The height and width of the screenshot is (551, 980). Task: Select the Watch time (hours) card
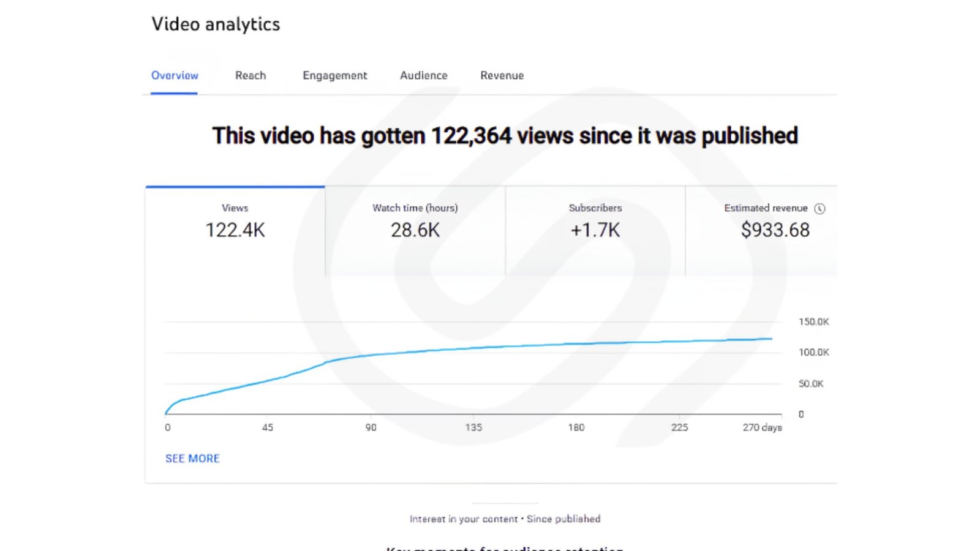click(x=415, y=231)
